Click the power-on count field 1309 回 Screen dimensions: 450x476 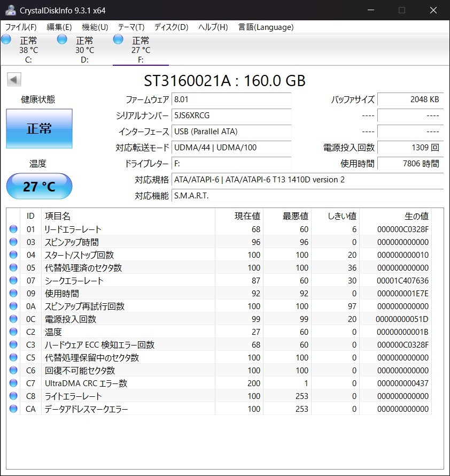410,148
